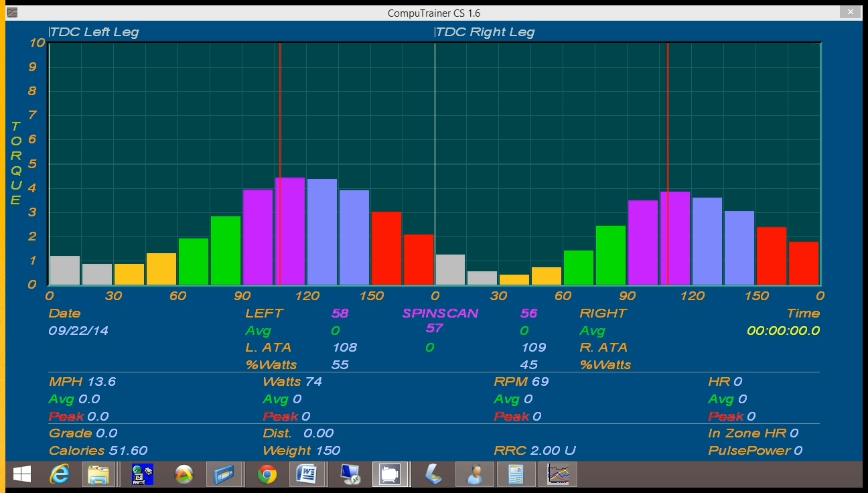Click the SPINSCAN label
Screen dimensions: 868x493
(441, 313)
